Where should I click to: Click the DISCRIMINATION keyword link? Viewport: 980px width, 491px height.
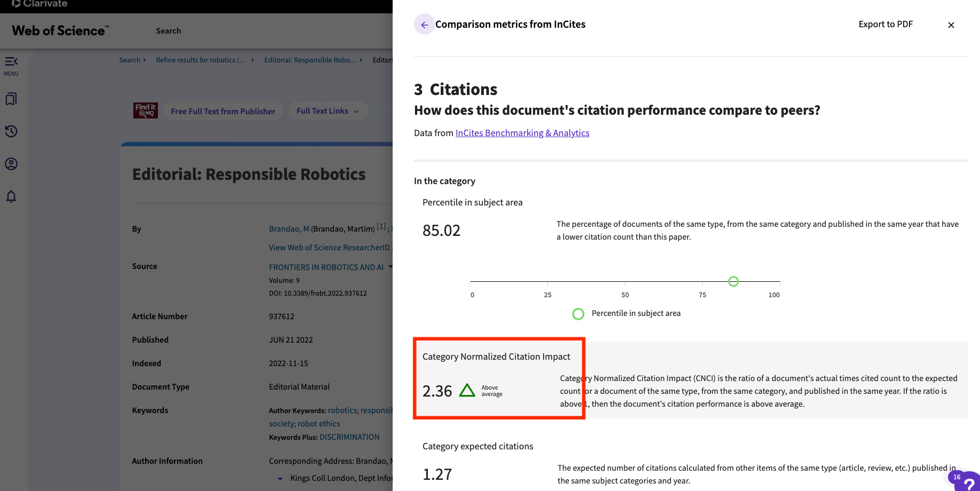click(349, 437)
